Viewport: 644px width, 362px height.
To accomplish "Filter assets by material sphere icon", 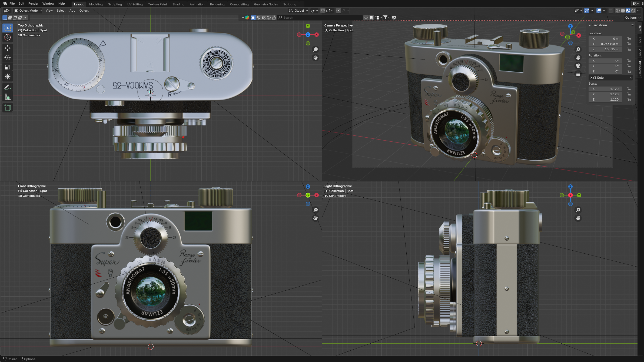I will pos(258,18).
